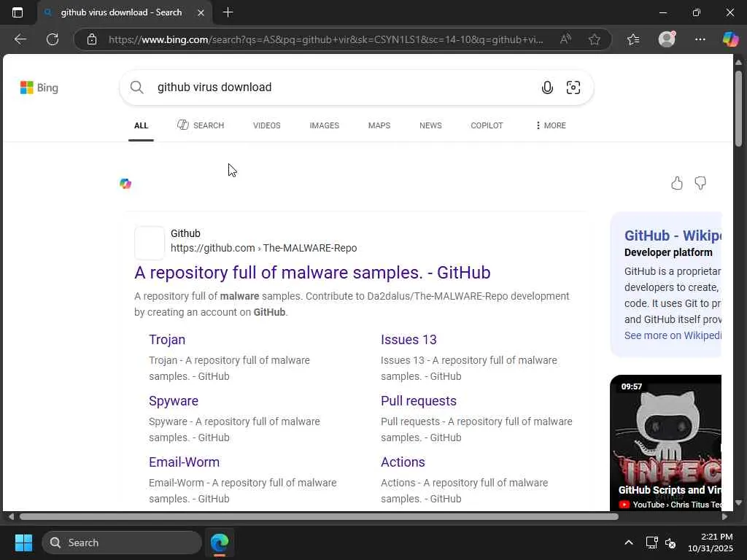Click the Github site favicon box
Image resolution: width=747 pixels, height=560 pixels.
pyautogui.click(x=149, y=242)
